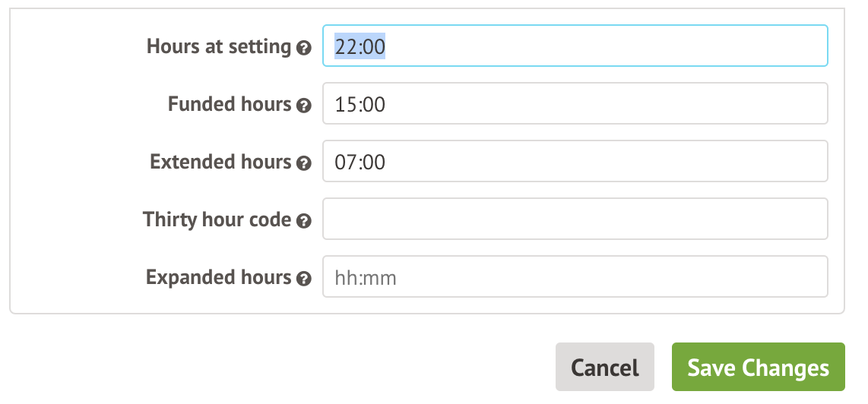The image size is (868, 404).
Task: Open the Funded hours help tooltip icon
Action: pyautogui.click(x=304, y=106)
